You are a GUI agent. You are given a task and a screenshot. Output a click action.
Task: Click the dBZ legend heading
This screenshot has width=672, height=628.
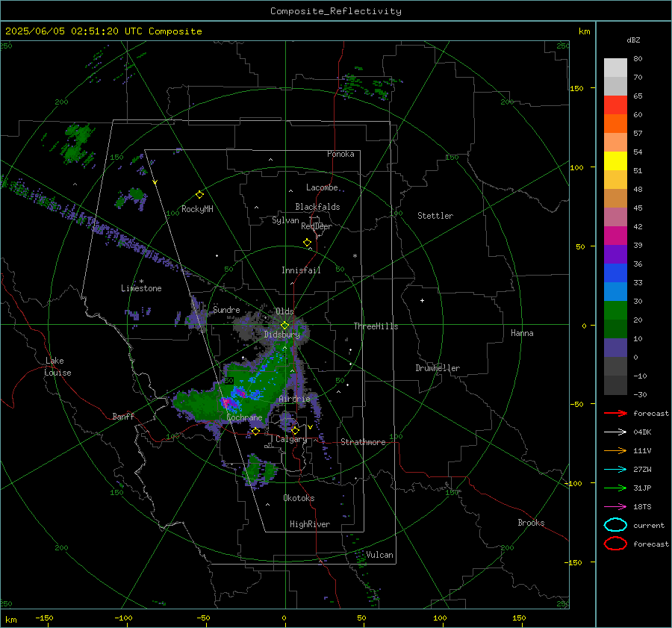(x=633, y=40)
